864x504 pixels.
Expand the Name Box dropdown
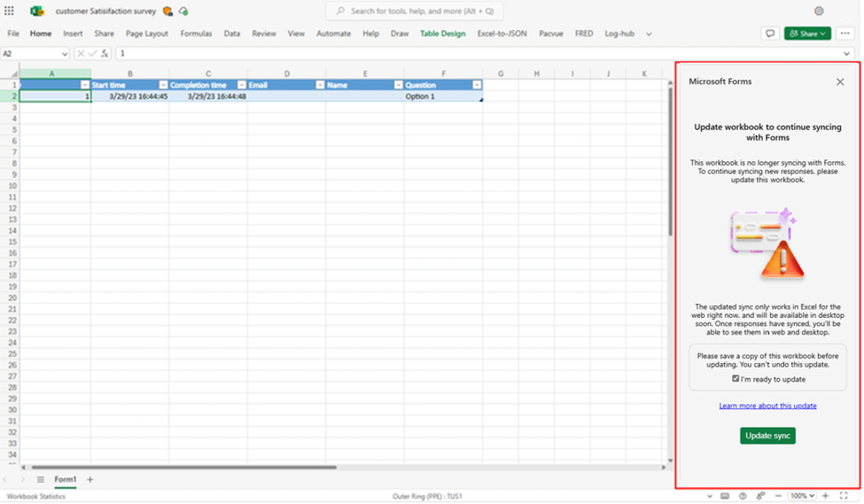coord(65,54)
